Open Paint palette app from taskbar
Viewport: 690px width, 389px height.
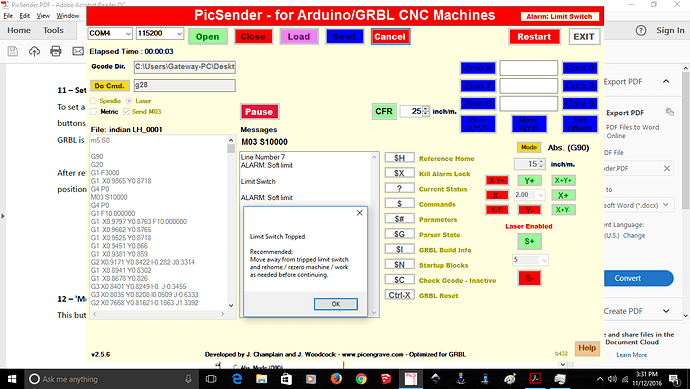click(x=510, y=379)
